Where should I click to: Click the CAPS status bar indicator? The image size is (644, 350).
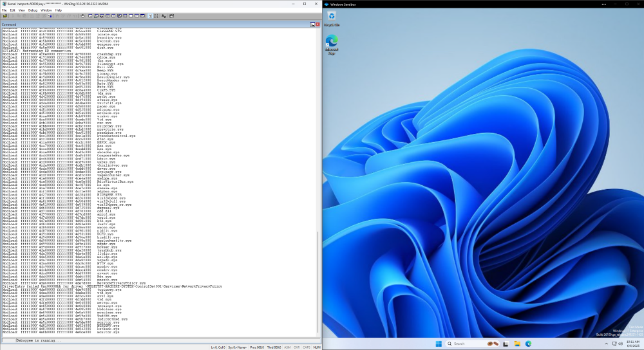[x=307, y=347]
